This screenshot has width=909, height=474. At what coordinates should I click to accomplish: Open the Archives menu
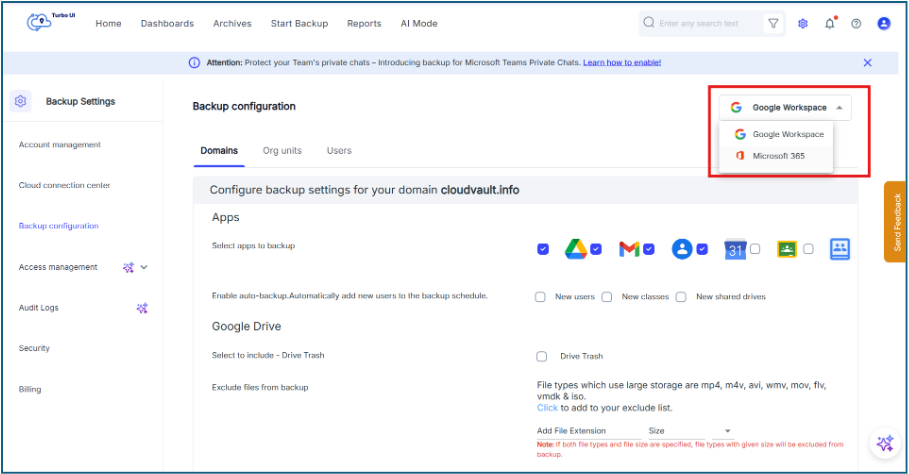[x=232, y=24]
